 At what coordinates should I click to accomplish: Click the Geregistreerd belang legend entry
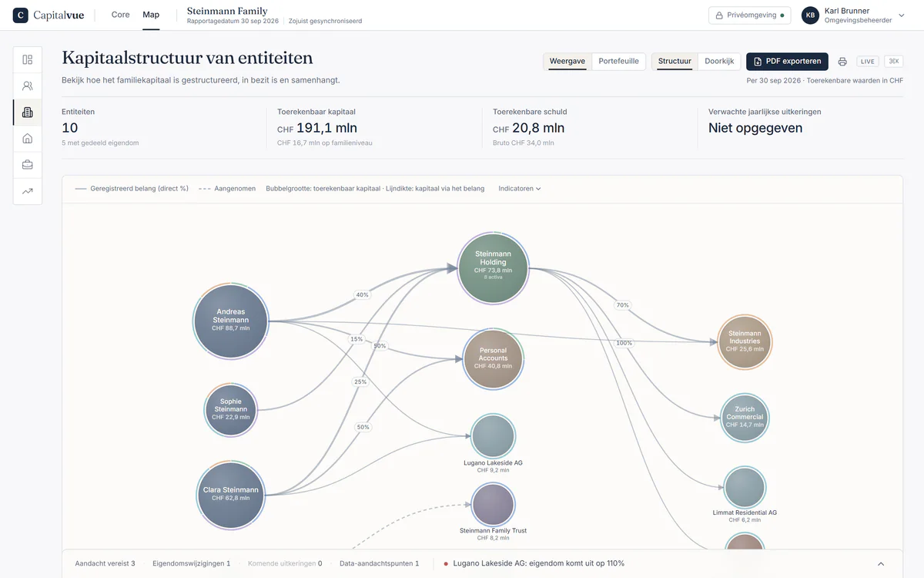pyautogui.click(x=132, y=189)
